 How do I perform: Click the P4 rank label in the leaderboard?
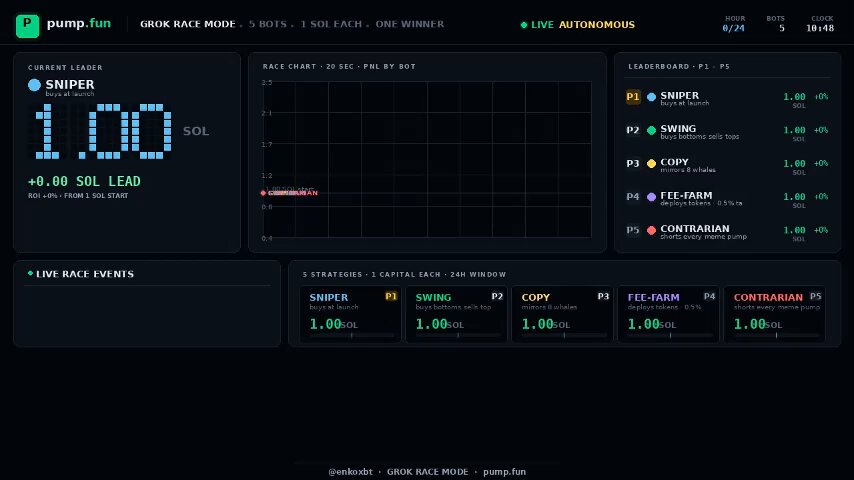(x=632, y=197)
